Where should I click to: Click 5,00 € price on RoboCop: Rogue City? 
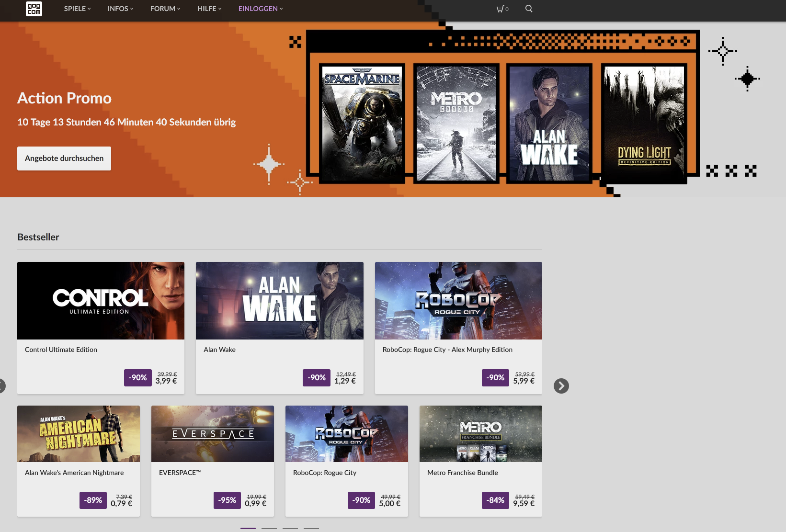(x=390, y=504)
